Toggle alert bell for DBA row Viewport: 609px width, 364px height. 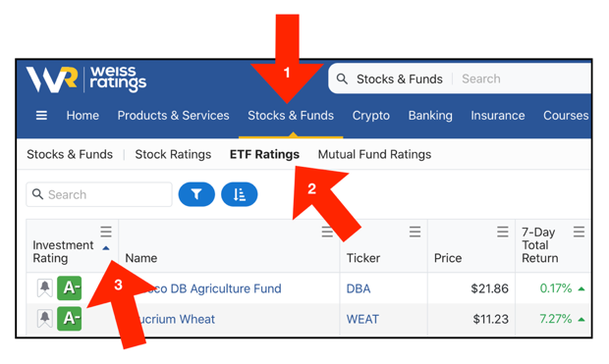[x=45, y=288]
